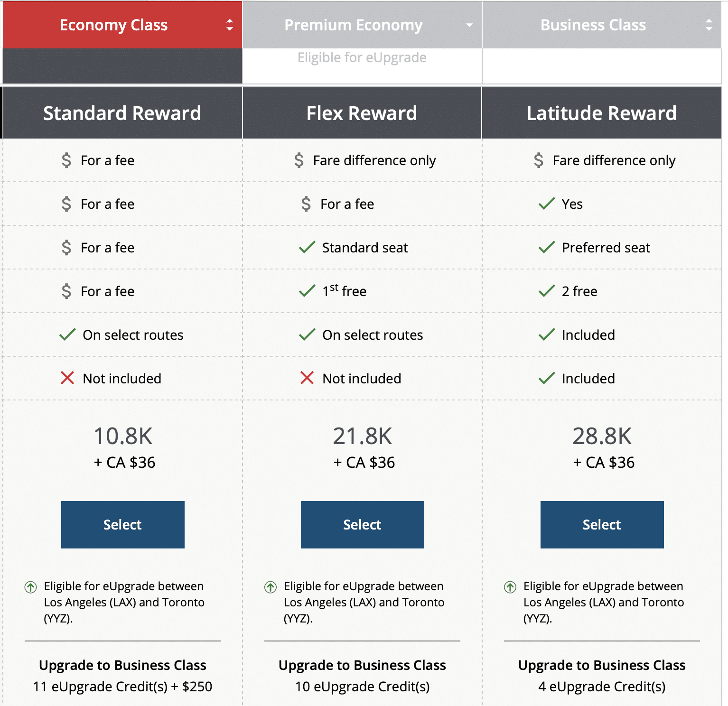This screenshot has height=706, width=728.
Task: Click the green checkmark beside 'Standard seat'
Action: pos(307,247)
